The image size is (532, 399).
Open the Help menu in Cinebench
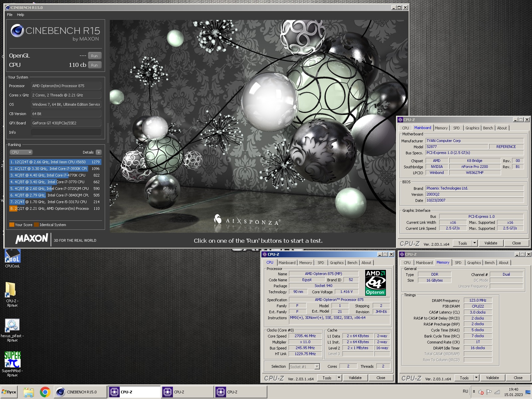(x=21, y=15)
